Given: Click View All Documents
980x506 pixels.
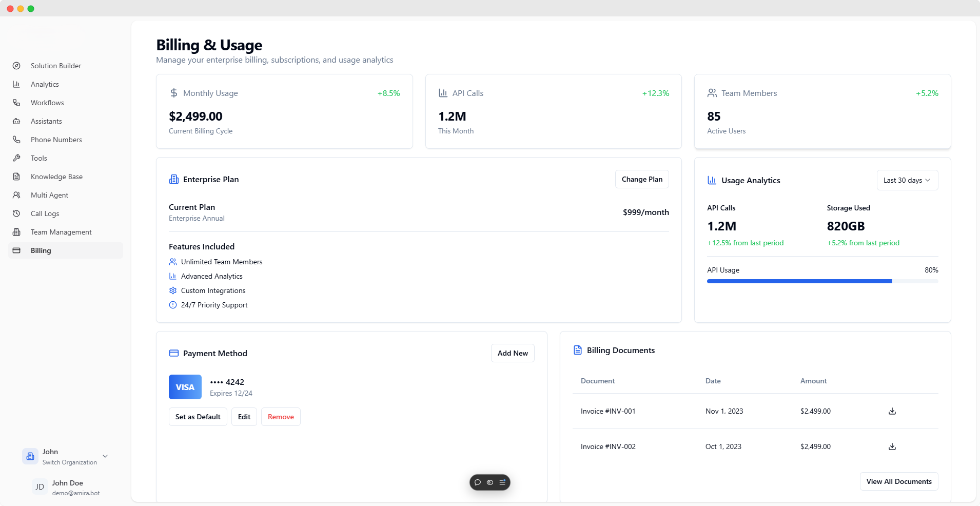Looking at the screenshot, I should point(898,481).
